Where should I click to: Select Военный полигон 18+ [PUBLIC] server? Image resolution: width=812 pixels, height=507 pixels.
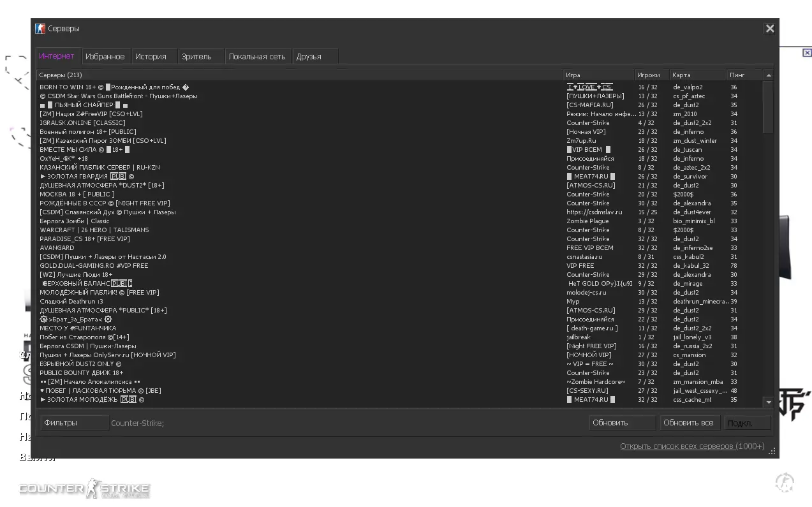(x=400, y=132)
